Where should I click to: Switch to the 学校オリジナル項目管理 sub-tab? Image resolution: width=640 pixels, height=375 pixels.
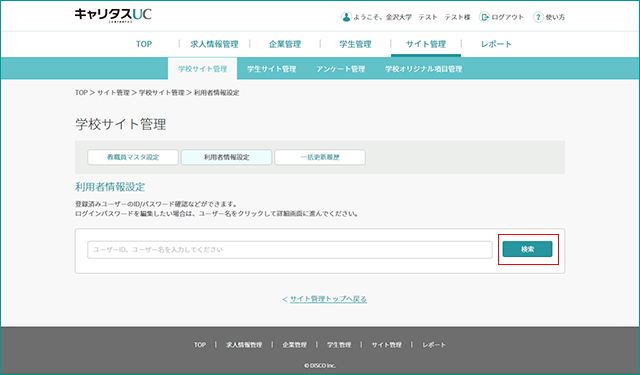pos(423,69)
